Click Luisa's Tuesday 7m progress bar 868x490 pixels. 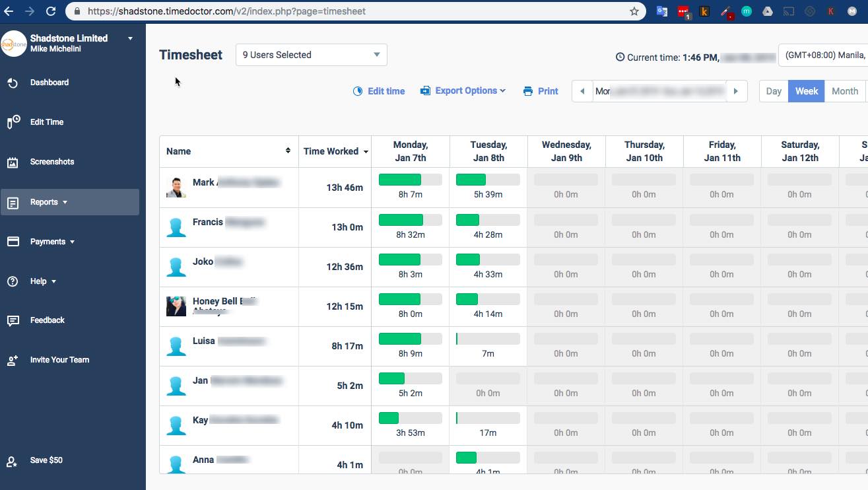(488, 339)
